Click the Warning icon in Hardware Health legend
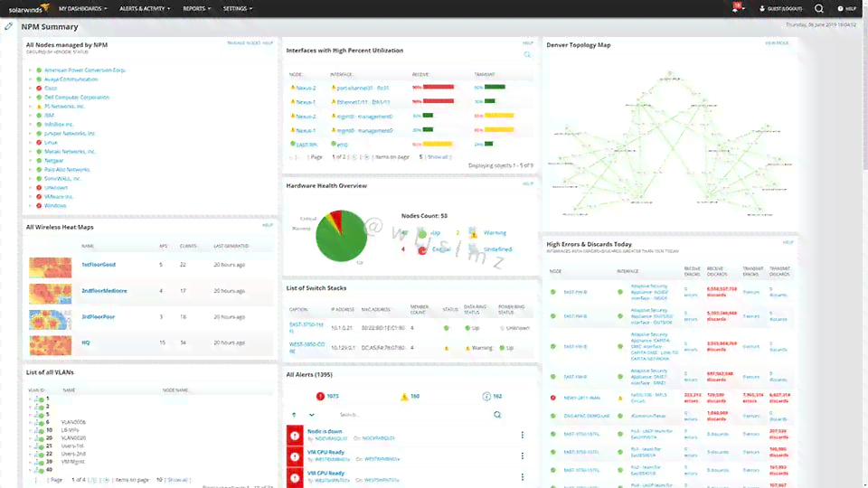 tap(473, 232)
